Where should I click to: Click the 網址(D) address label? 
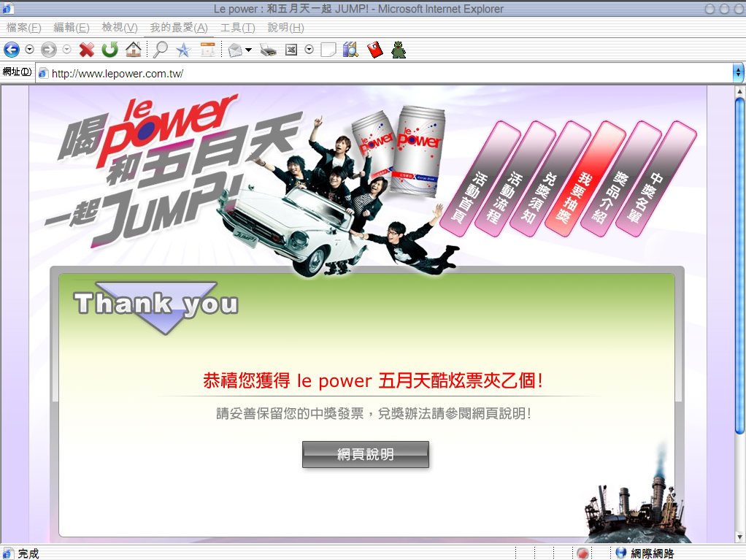(17, 72)
